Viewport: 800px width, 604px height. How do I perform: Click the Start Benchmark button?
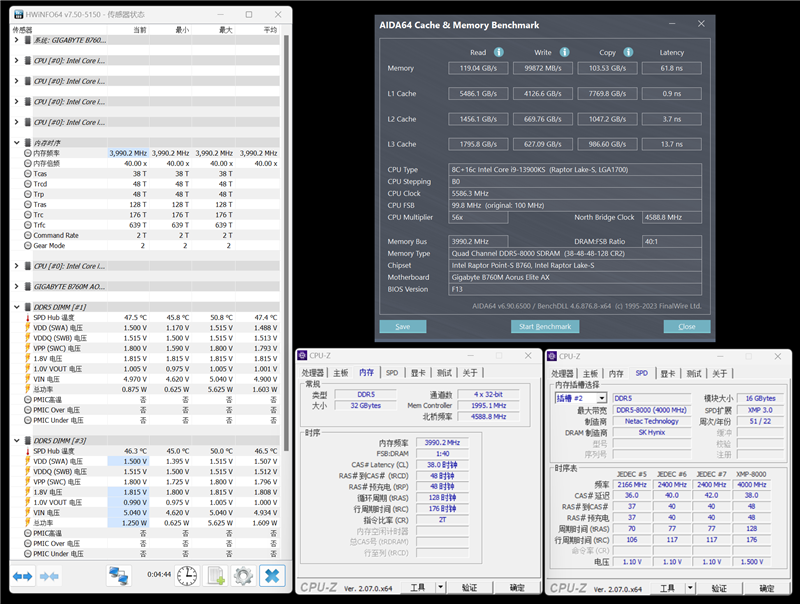545,326
